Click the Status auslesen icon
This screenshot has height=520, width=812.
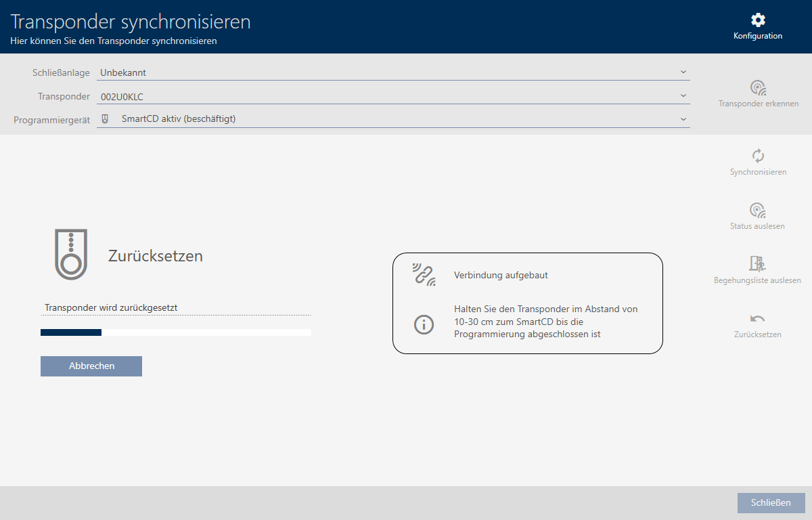click(x=757, y=210)
